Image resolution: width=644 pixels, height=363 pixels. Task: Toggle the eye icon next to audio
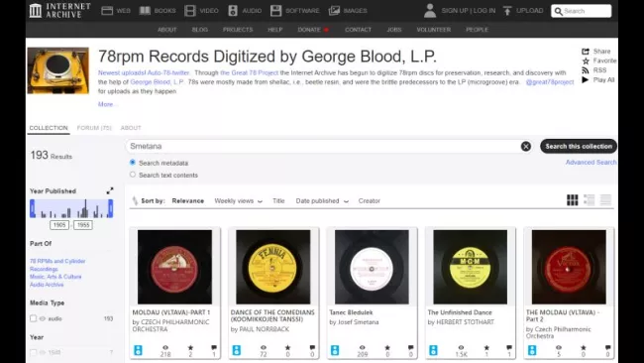43,318
